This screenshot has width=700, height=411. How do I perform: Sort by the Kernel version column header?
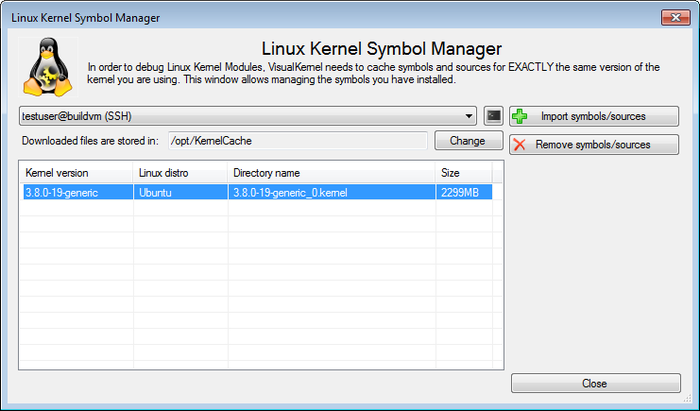click(x=76, y=173)
